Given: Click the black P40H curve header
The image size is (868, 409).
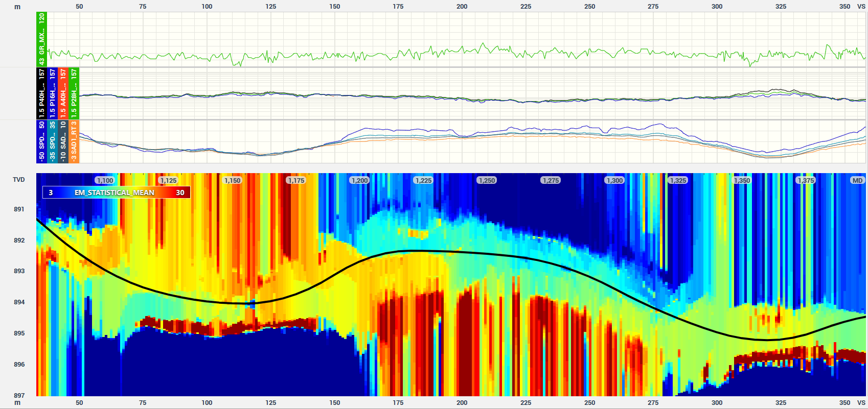Looking at the screenshot, I should [41, 94].
